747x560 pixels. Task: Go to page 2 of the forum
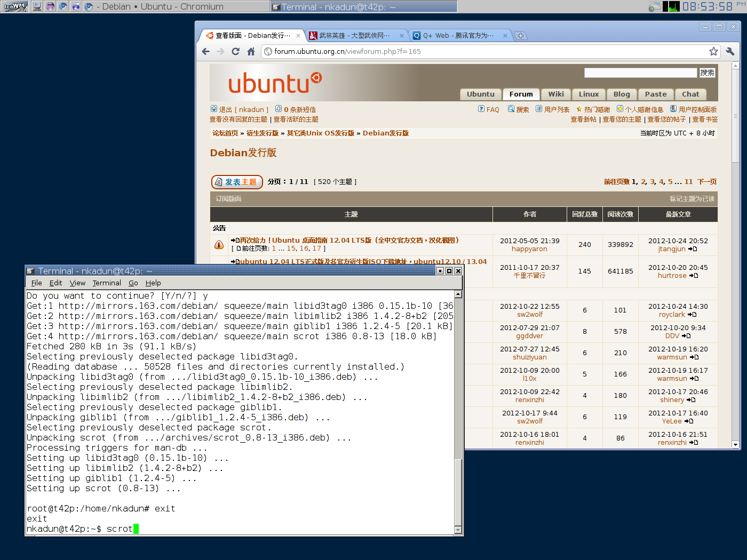pyautogui.click(x=643, y=182)
